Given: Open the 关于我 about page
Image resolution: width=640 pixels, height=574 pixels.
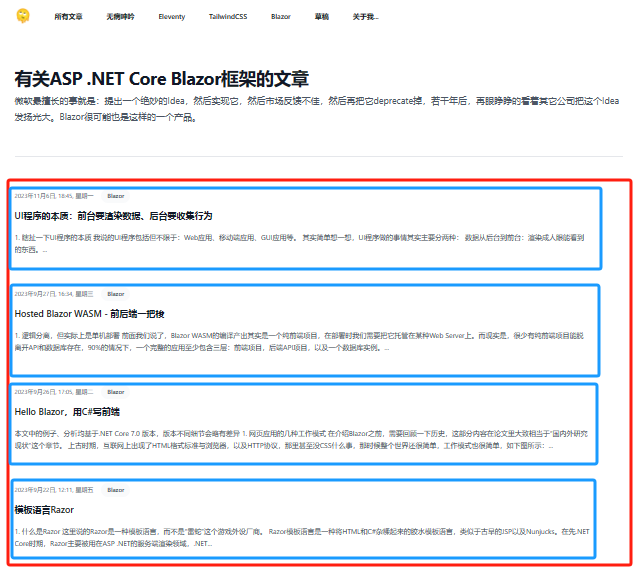Looking at the screenshot, I should pos(365,17).
